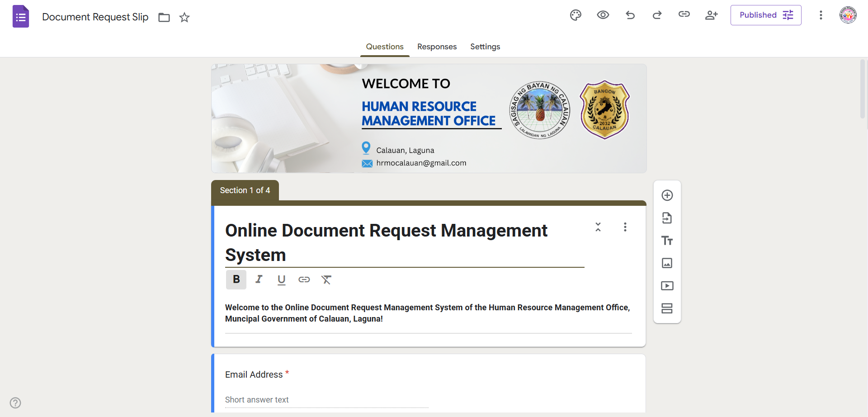Add an image to the form
Screen dimensions: 868x417
pyautogui.click(x=667, y=263)
